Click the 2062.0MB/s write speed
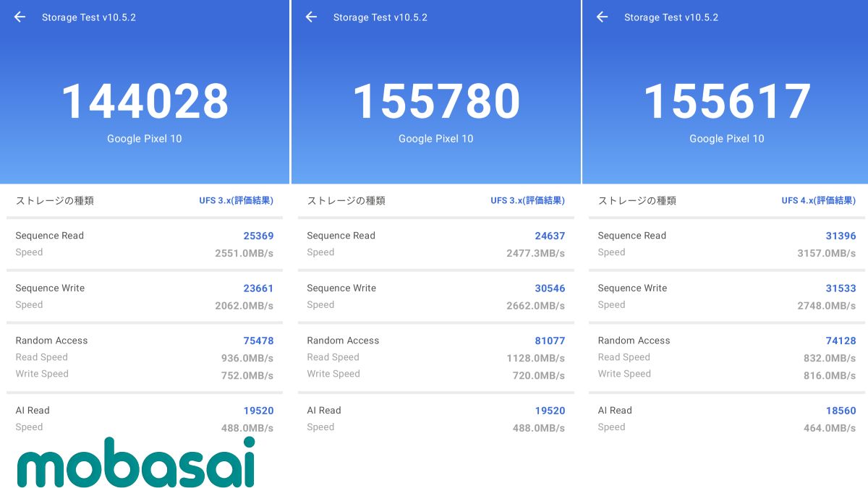868x488 pixels. tap(244, 306)
